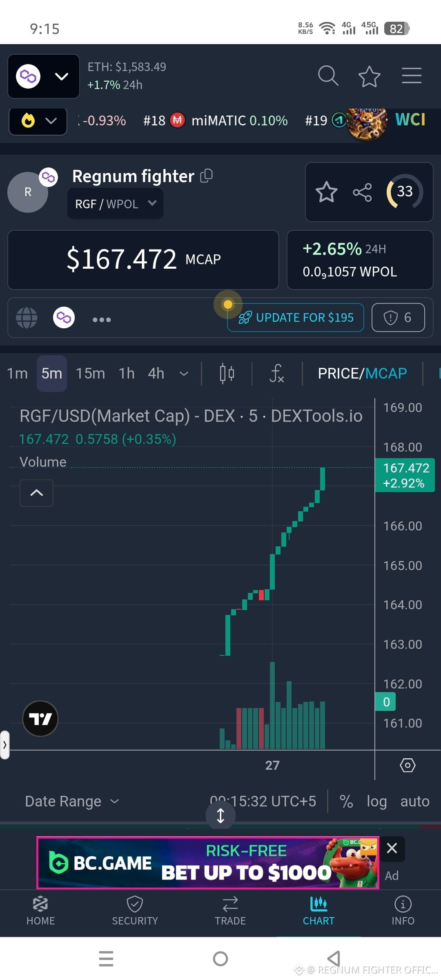Expand the hot pairs flame dropdown

point(38,121)
